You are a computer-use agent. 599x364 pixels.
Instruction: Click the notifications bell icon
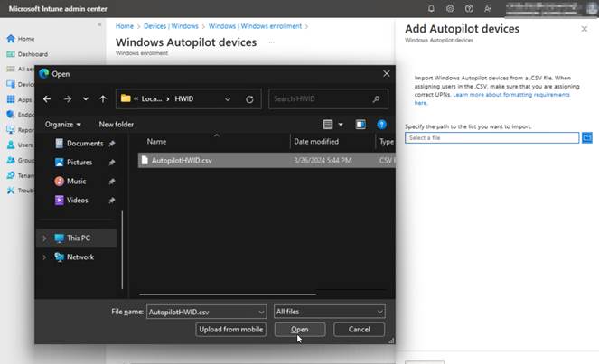(x=431, y=9)
